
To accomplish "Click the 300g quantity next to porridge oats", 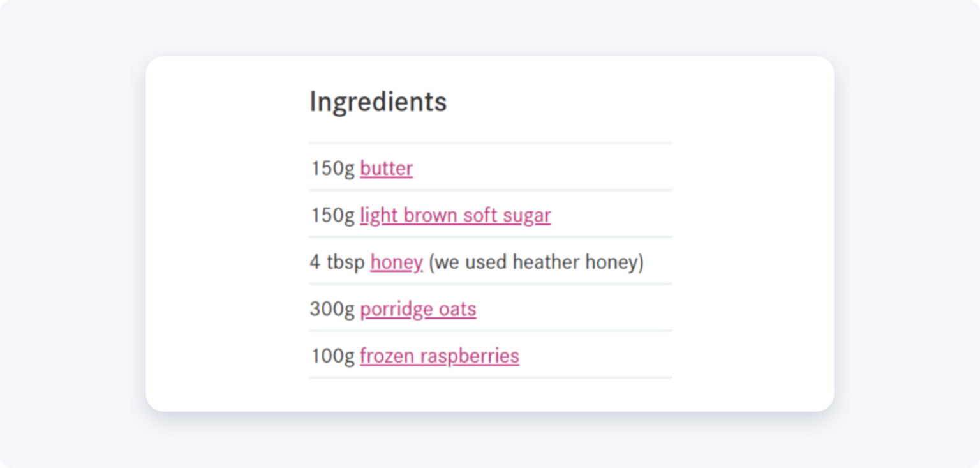I will pos(332,309).
